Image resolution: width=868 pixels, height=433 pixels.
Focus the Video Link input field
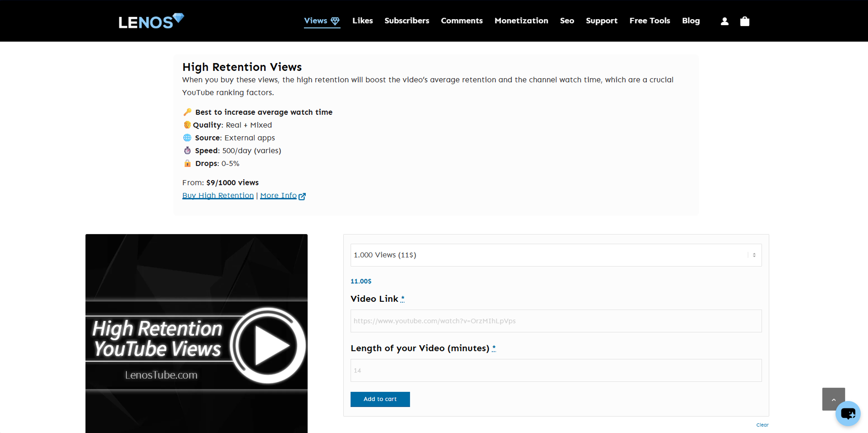click(556, 321)
